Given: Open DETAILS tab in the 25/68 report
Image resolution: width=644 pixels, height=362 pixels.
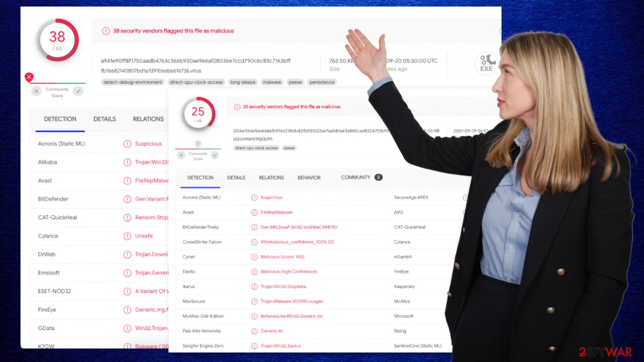Looking at the screenshot, I should (x=236, y=177).
